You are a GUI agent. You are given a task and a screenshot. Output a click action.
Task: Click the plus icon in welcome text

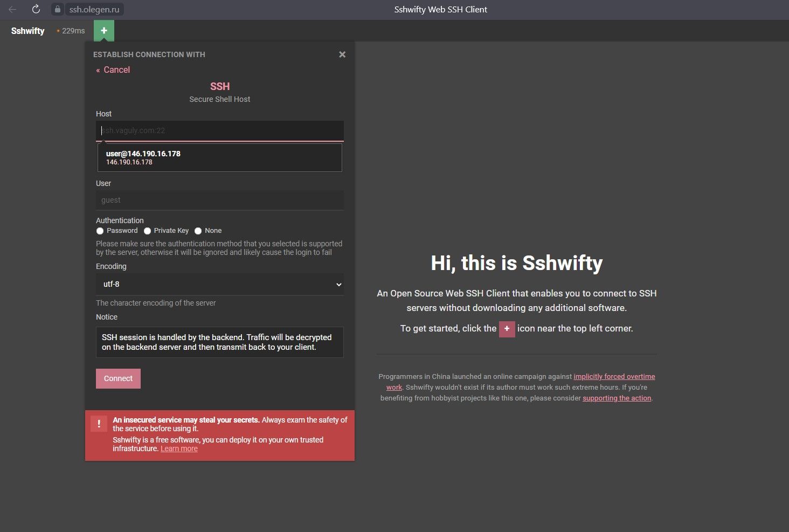point(507,328)
